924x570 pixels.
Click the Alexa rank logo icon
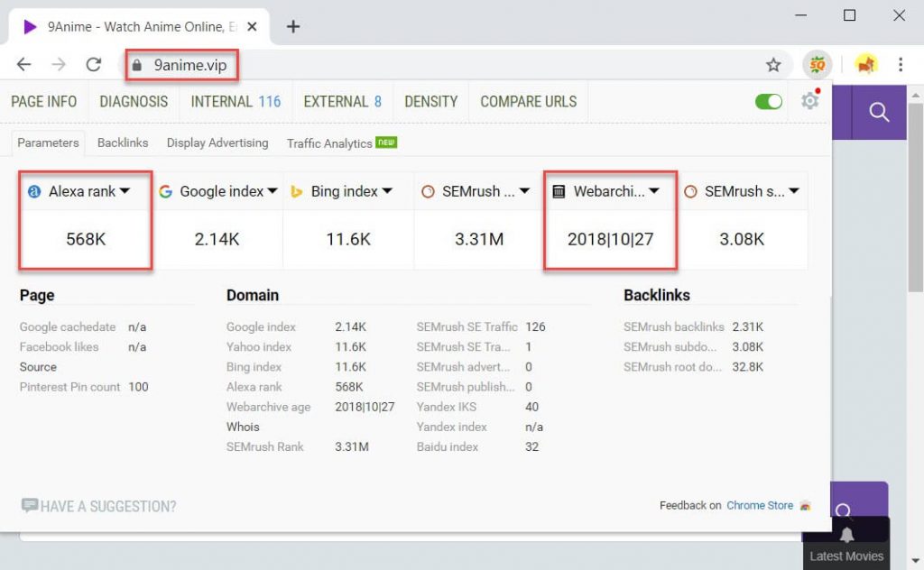[34, 191]
